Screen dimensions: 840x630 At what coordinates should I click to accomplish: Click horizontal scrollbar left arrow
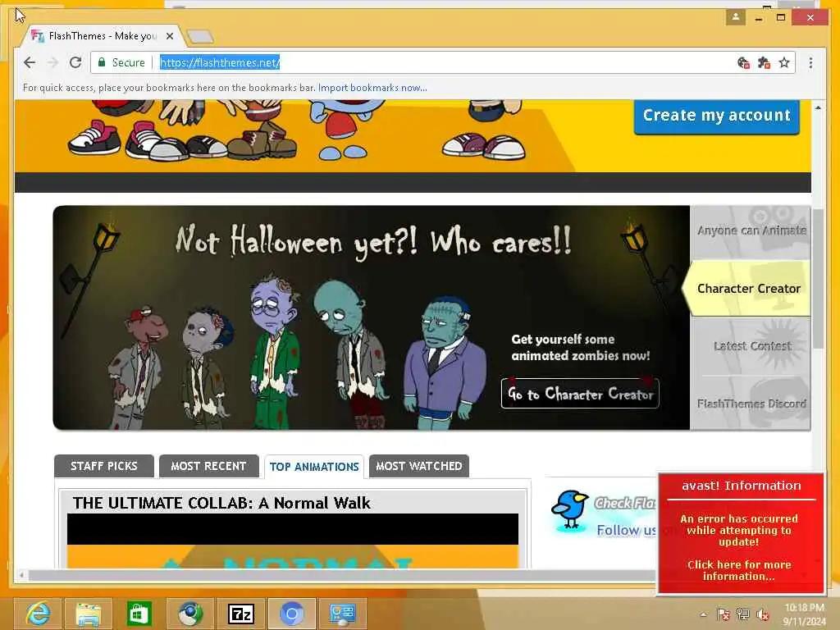point(21,575)
